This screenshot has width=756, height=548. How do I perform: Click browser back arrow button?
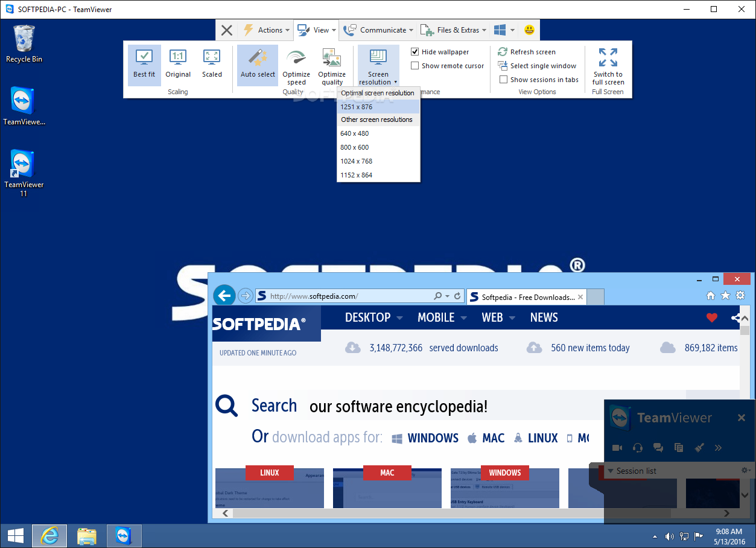point(224,296)
